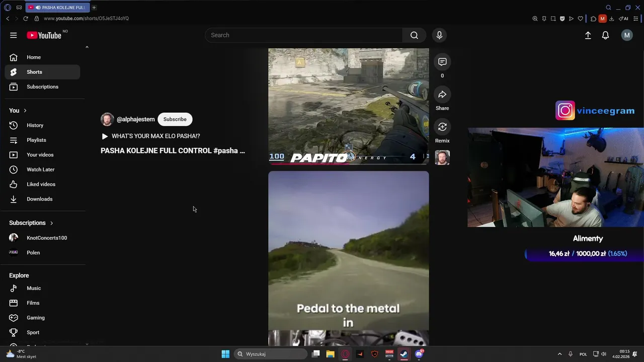Click the YouTube logo
644x362 pixels.
[x=44, y=35]
